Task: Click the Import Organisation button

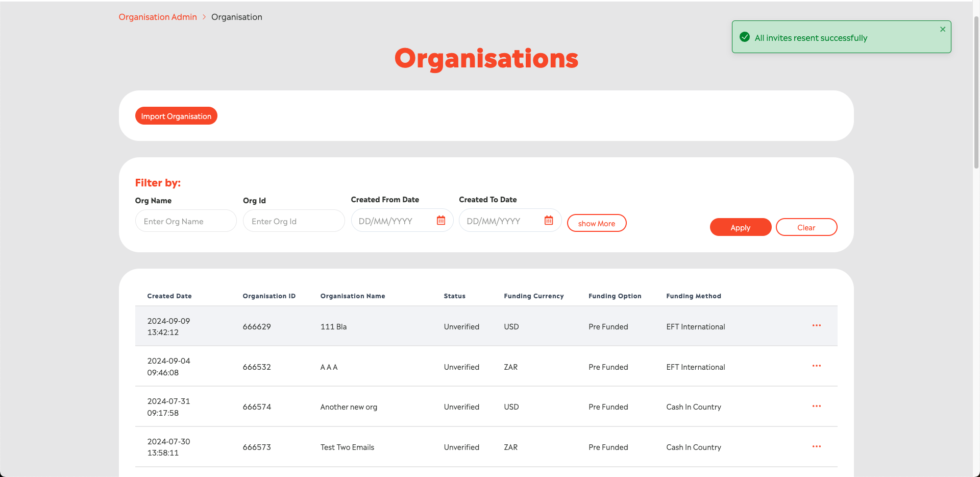Action: click(x=176, y=116)
